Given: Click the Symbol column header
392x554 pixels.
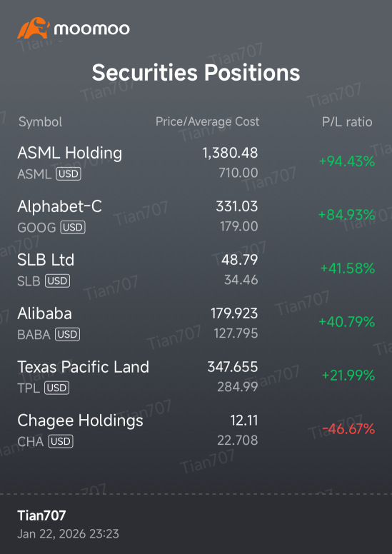Looking at the screenshot, I should pos(40,122).
